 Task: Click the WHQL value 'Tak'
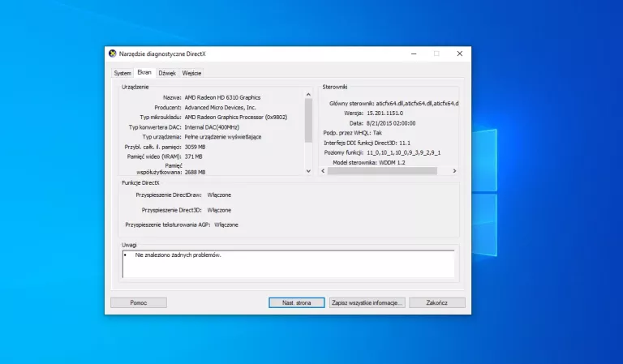click(x=377, y=133)
